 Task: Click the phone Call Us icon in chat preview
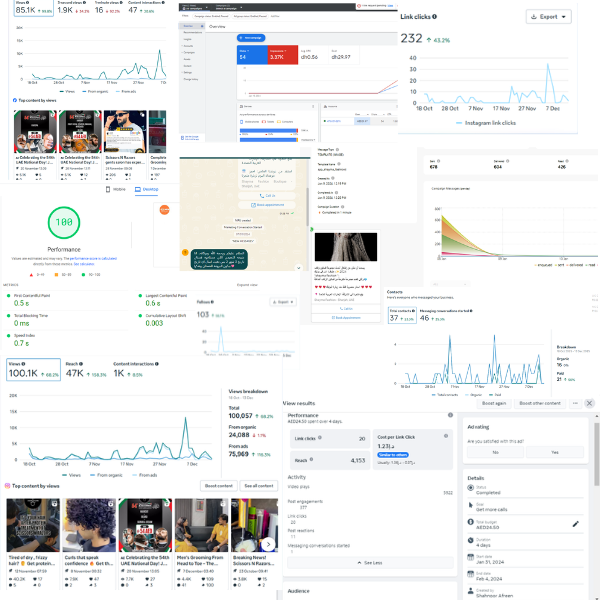pyautogui.click(x=262, y=196)
